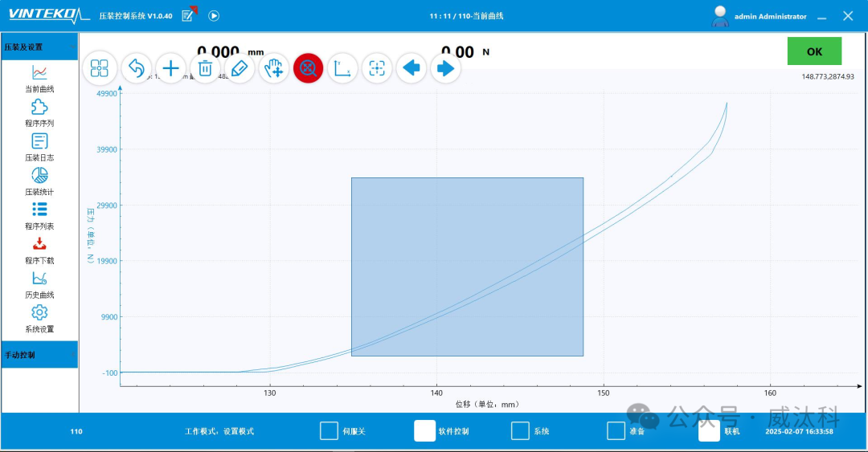Click the right arrow next button
868x452 pixels.
coord(445,68)
